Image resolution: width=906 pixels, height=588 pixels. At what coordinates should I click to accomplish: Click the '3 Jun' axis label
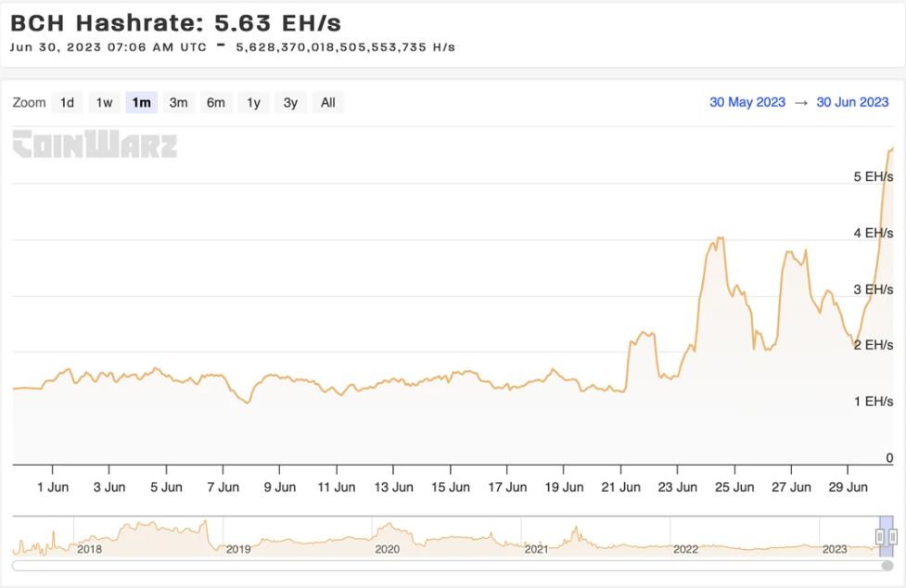click(x=109, y=488)
